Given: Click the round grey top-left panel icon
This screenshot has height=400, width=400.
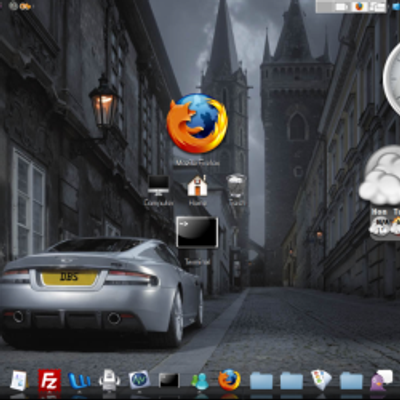Looking at the screenshot, I should (13, 6).
